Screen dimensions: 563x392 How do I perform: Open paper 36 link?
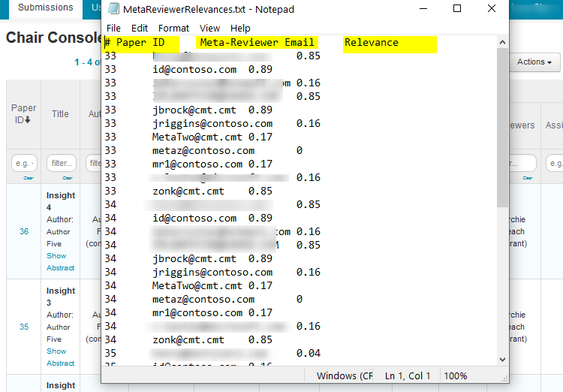tap(24, 231)
